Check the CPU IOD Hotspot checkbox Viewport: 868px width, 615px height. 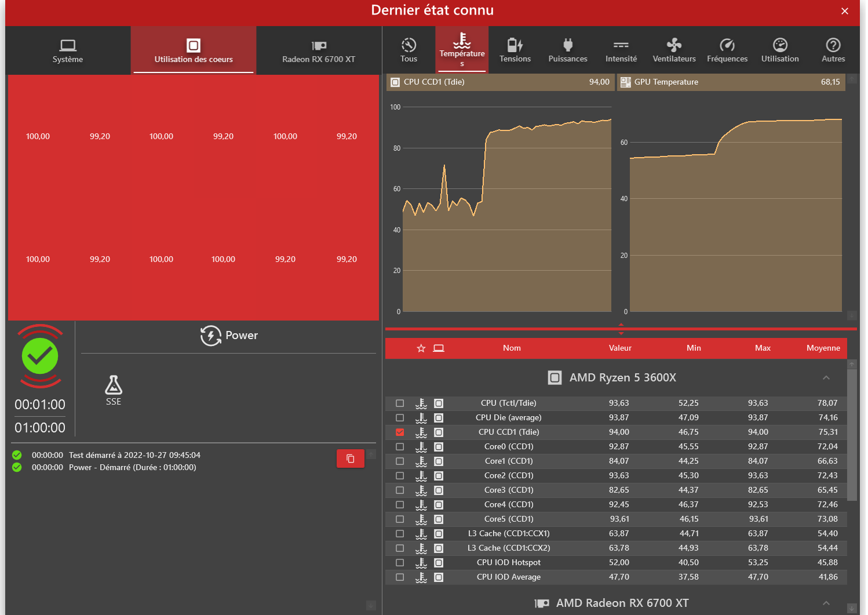tap(400, 563)
